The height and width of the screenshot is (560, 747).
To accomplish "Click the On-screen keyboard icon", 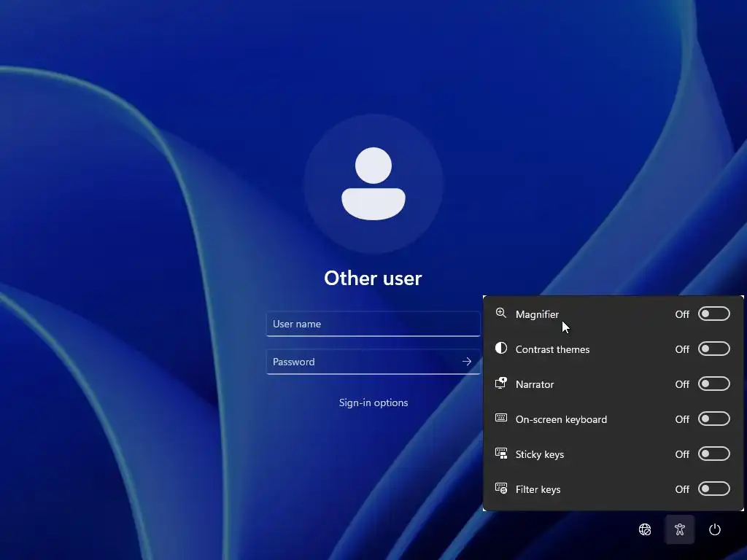I will click(500, 418).
